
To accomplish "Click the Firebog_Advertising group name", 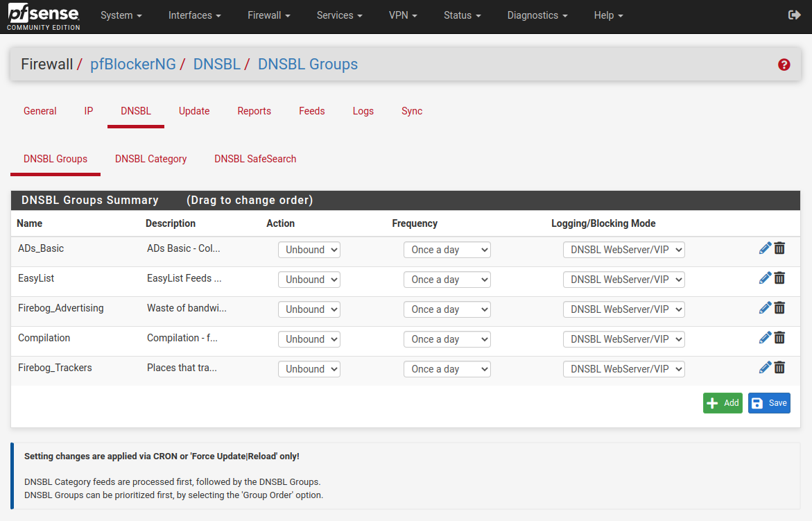I will click(x=60, y=308).
